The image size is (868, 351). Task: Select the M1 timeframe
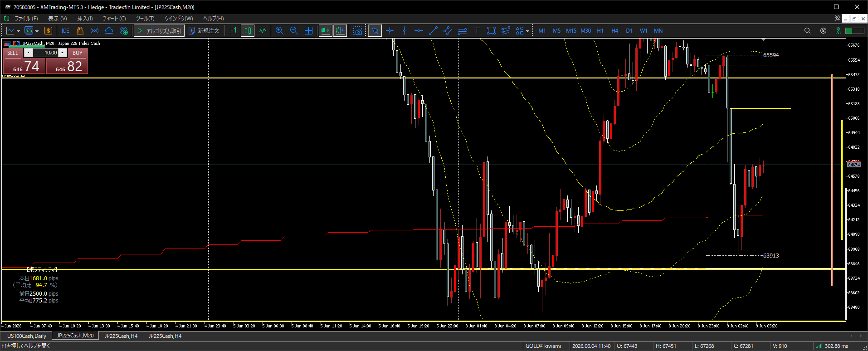click(542, 31)
